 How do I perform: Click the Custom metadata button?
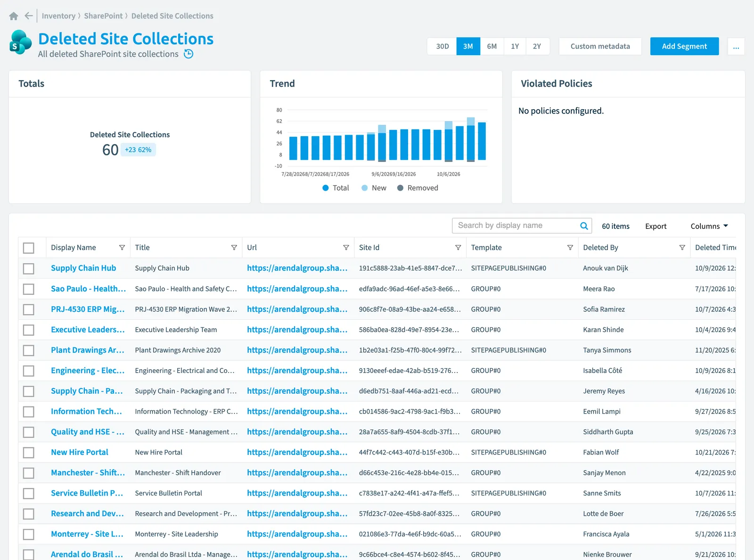(600, 47)
